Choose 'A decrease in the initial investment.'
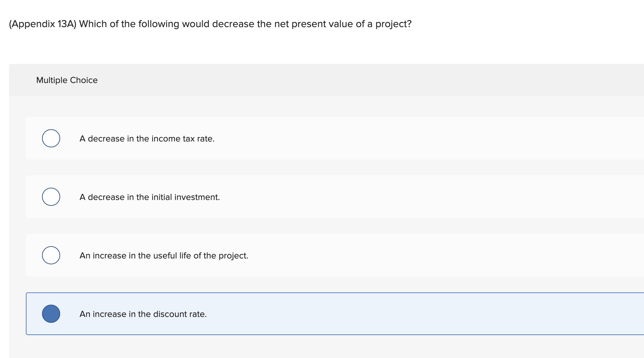644x358 pixels. click(x=150, y=197)
